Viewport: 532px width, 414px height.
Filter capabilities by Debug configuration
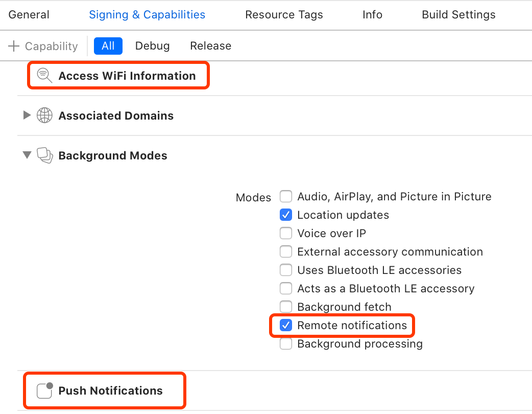tap(152, 46)
